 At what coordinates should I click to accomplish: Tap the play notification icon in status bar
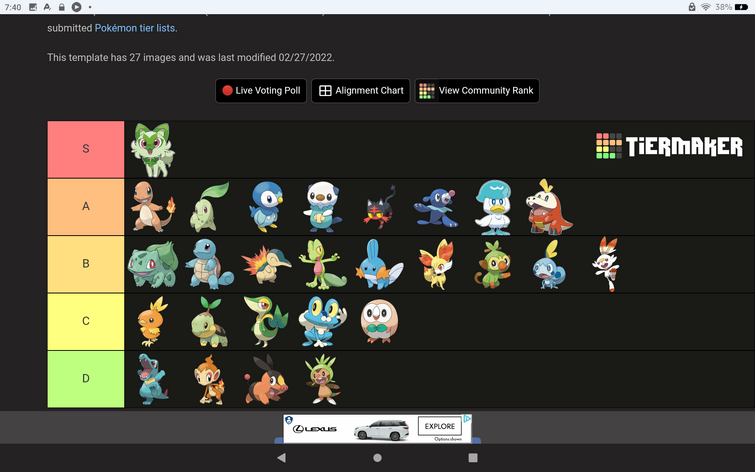click(x=77, y=7)
